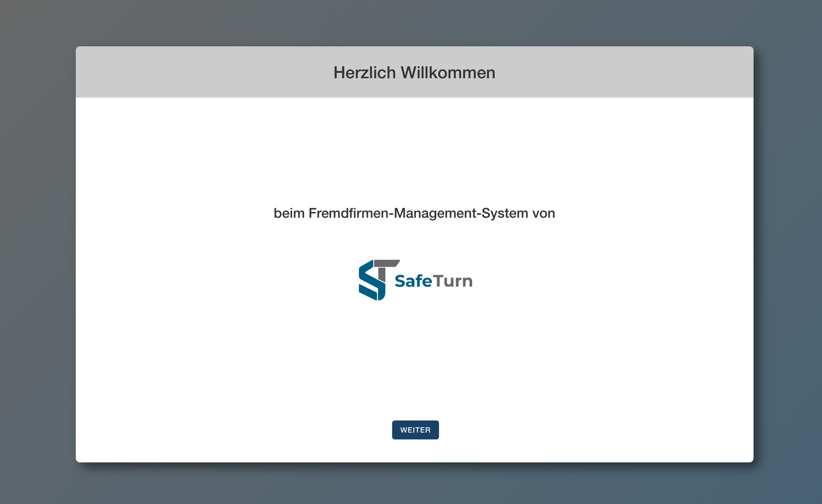Select the Herzlich Willkommen heading text
Viewport: 822px width, 504px height.
pyautogui.click(x=414, y=73)
